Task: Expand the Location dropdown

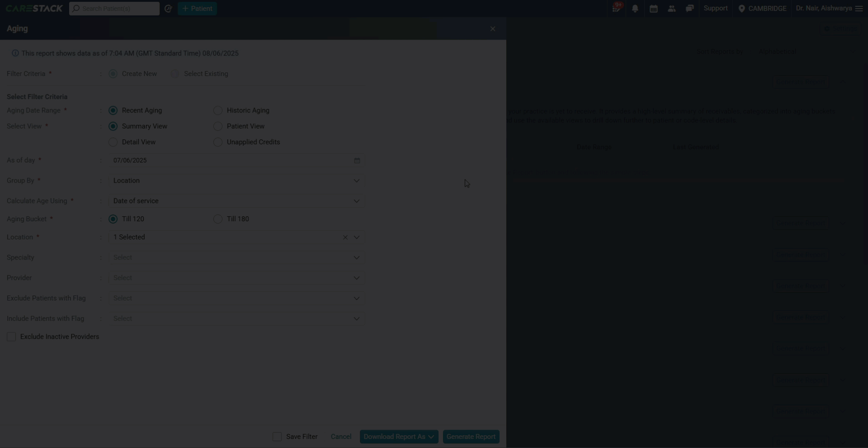Action: (357, 237)
